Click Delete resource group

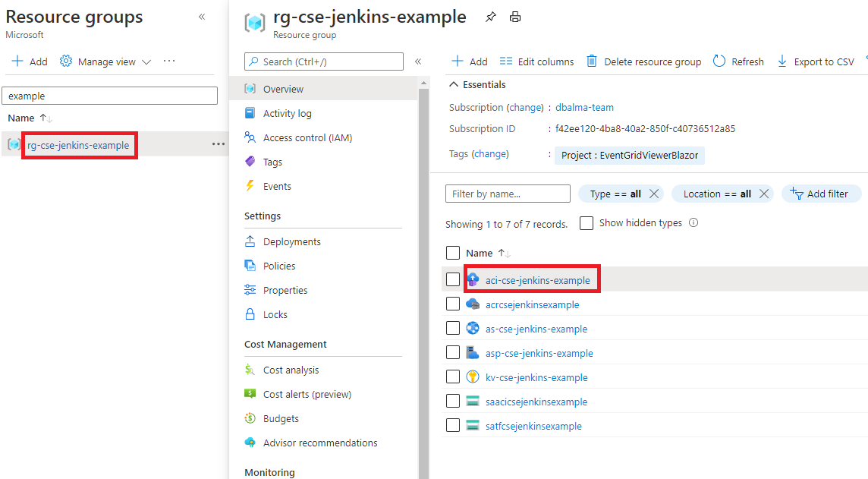point(644,61)
